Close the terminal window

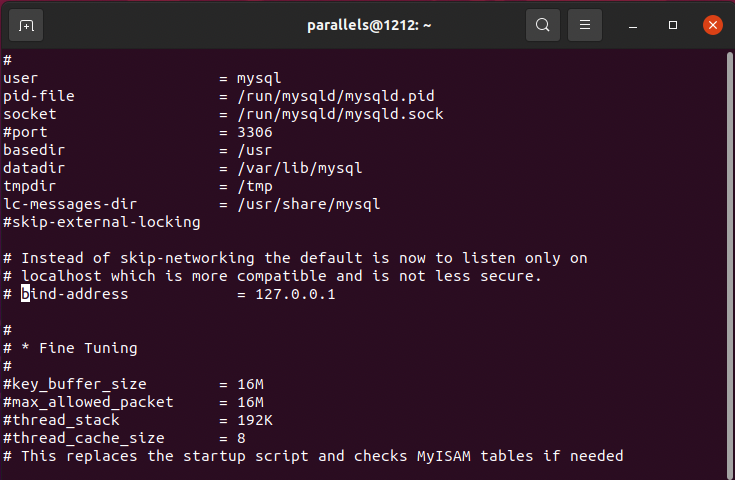(x=712, y=25)
